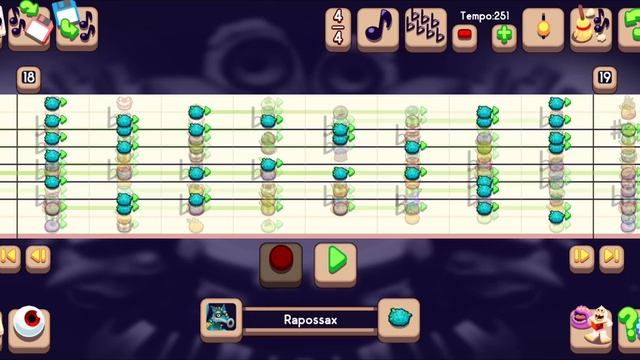
Task: Skip to the song end
Action: pyautogui.click(x=611, y=258)
